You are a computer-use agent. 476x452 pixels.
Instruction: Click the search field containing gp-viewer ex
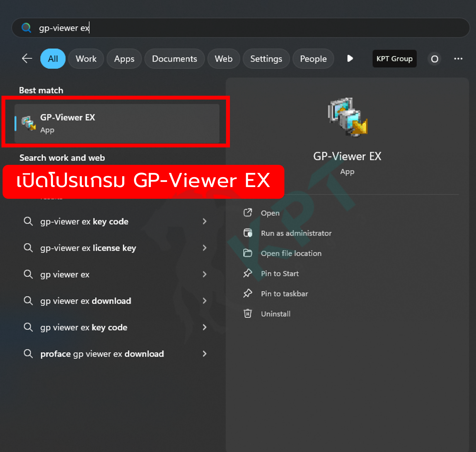tap(241, 28)
